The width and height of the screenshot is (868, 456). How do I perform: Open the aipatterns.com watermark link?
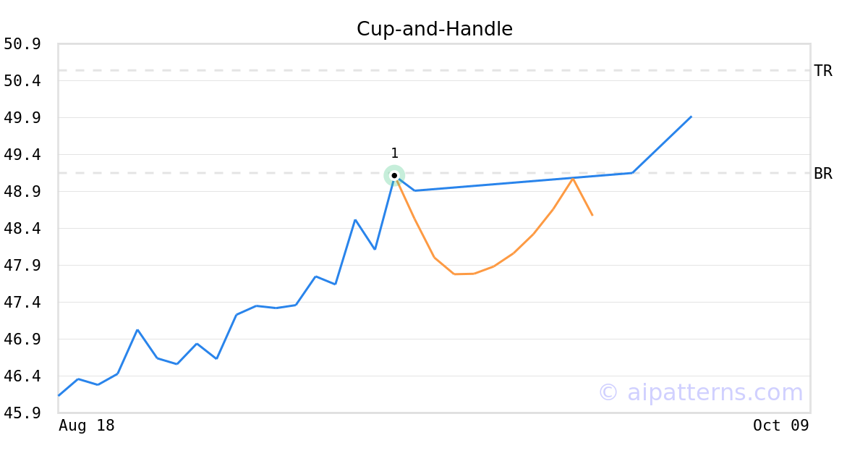(700, 392)
